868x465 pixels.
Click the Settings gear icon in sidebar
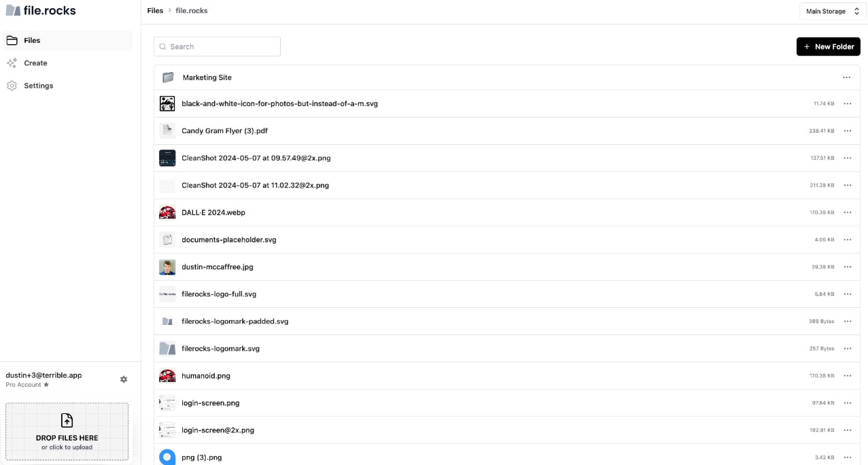(12, 86)
